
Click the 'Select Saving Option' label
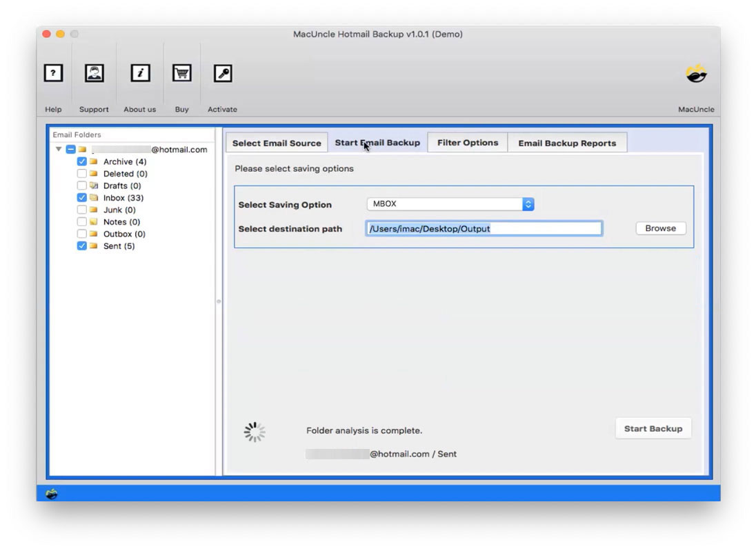click(285, 205)
